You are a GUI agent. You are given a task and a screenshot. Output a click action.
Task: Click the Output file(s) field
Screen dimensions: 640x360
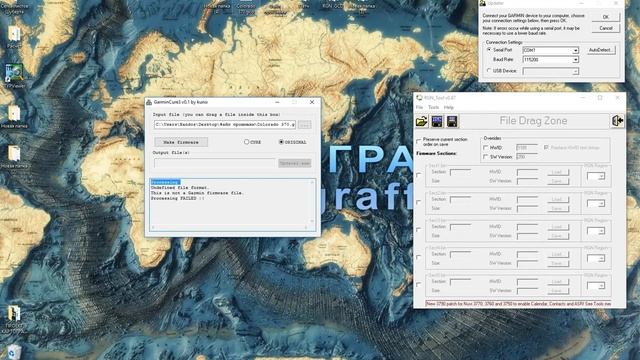coord(215,163)
